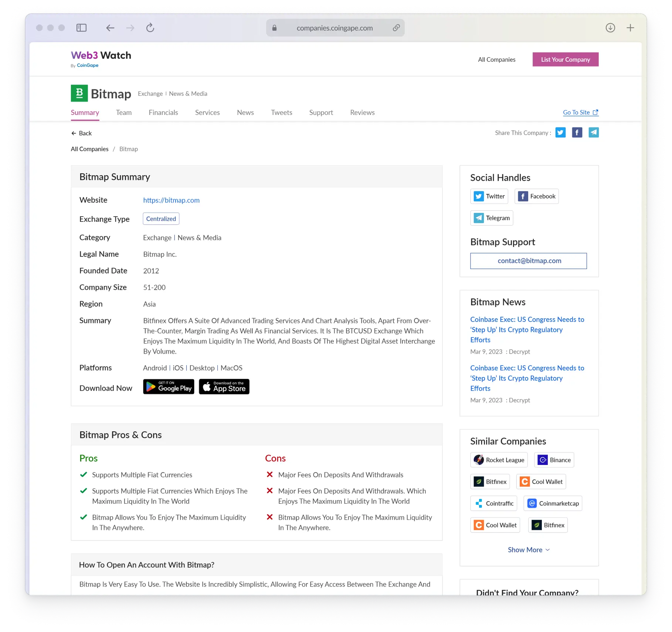Click List Your Company button

tap(566, 60)
